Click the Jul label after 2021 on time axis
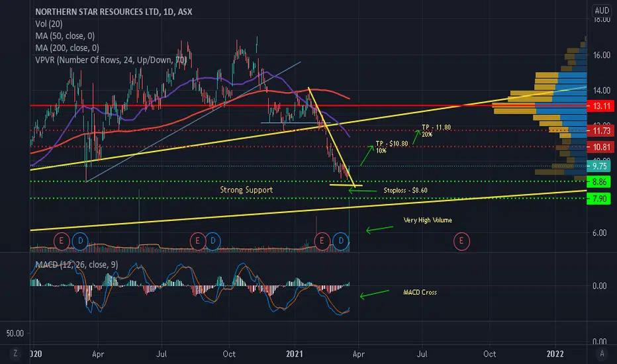This screenshot has height=364, width=617. click(x=422, y=354)
